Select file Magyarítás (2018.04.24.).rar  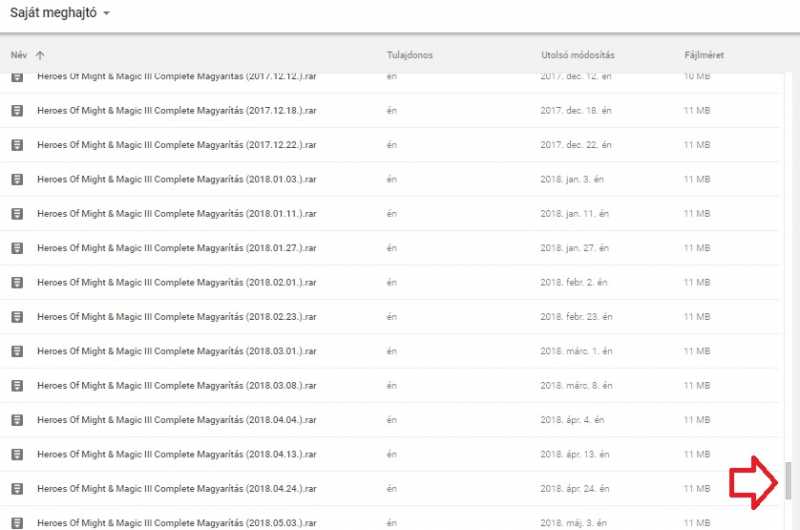click(177, 489)
